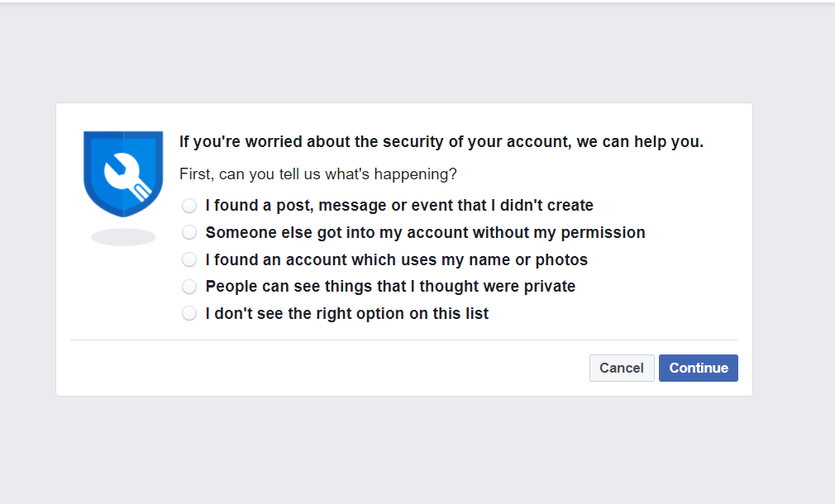
Task: Click the white wrench symbol inside the shield
Action: point(128,177)
